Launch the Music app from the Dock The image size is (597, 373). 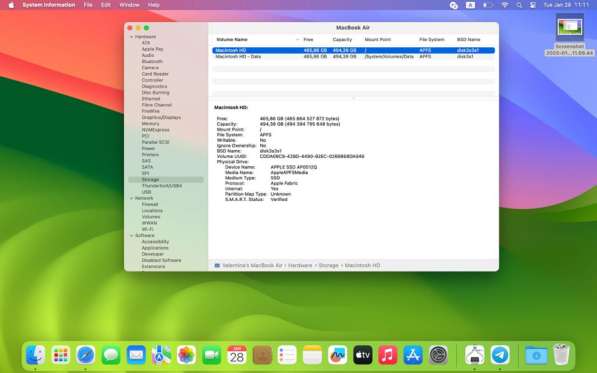[388, 355]
